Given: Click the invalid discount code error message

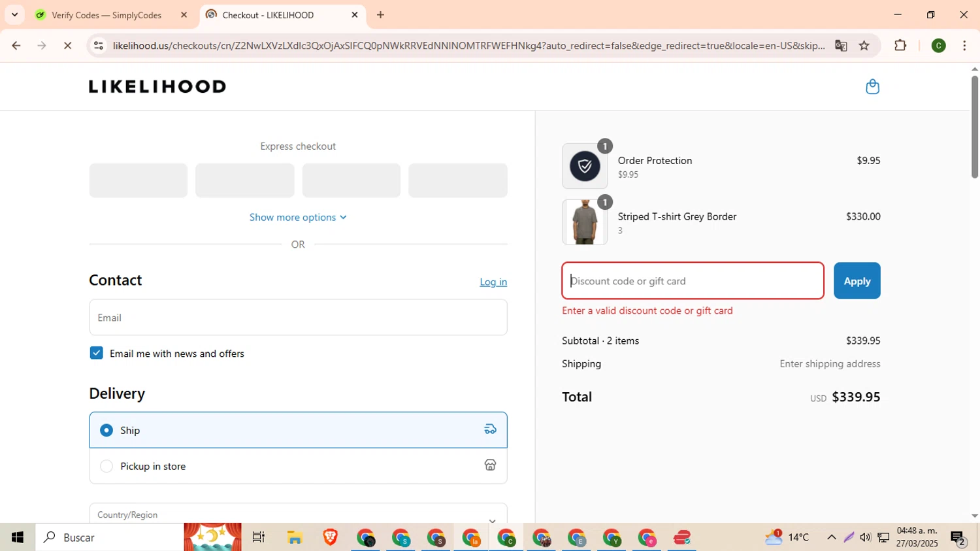Looking at the screenshot, I should coord(647,310).
